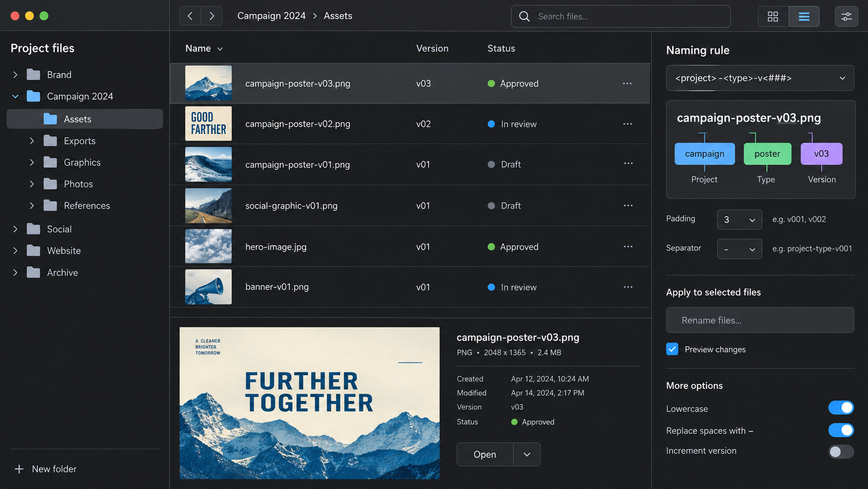Select the Archive folder icon
Viewport: 868px width, 489px height.
pyautogui.click(x=33, y=273)
